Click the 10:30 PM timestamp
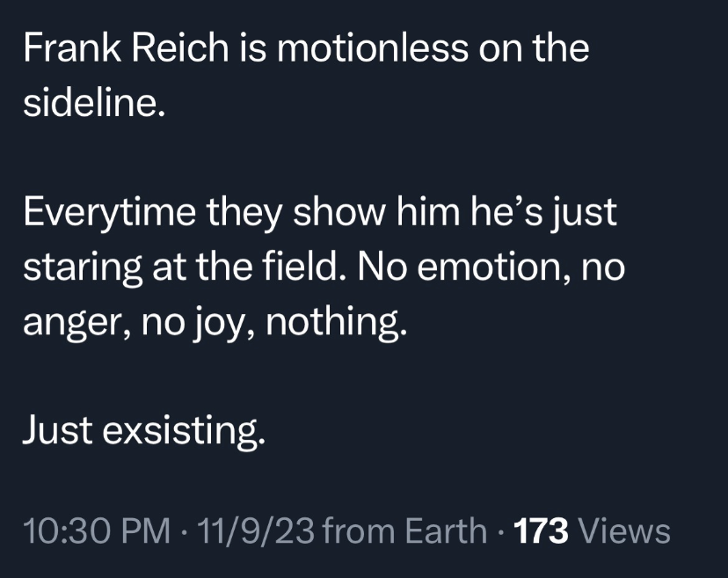728x578 pixels. coord(97,530)
